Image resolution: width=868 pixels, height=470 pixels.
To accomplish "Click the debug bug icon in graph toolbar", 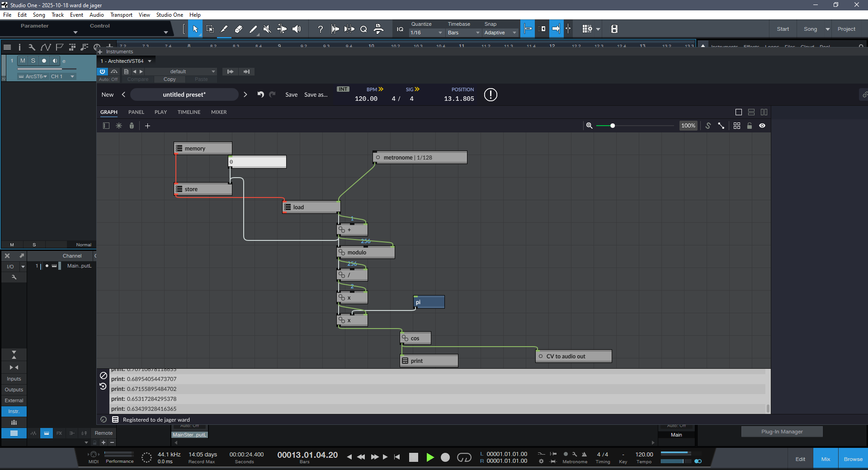I will [132, 126].
